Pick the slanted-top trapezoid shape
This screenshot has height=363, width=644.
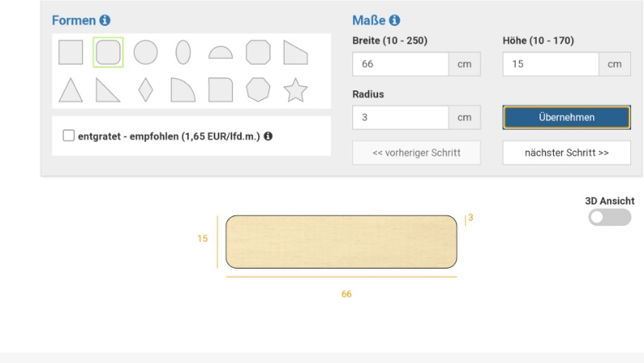296,52
